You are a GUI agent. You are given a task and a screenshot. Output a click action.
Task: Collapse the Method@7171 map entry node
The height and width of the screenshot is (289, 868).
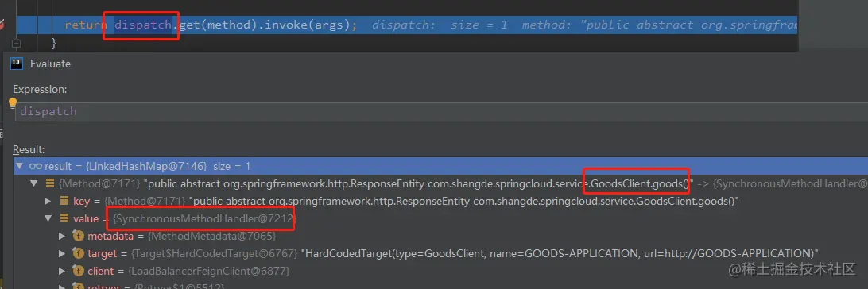tap(33, 183)
